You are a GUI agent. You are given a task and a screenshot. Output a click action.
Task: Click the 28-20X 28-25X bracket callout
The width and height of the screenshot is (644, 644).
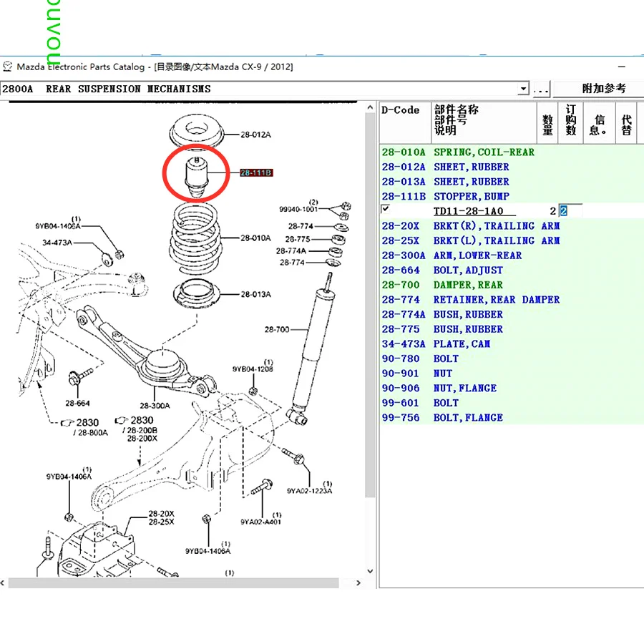click(x=162, y=517)
